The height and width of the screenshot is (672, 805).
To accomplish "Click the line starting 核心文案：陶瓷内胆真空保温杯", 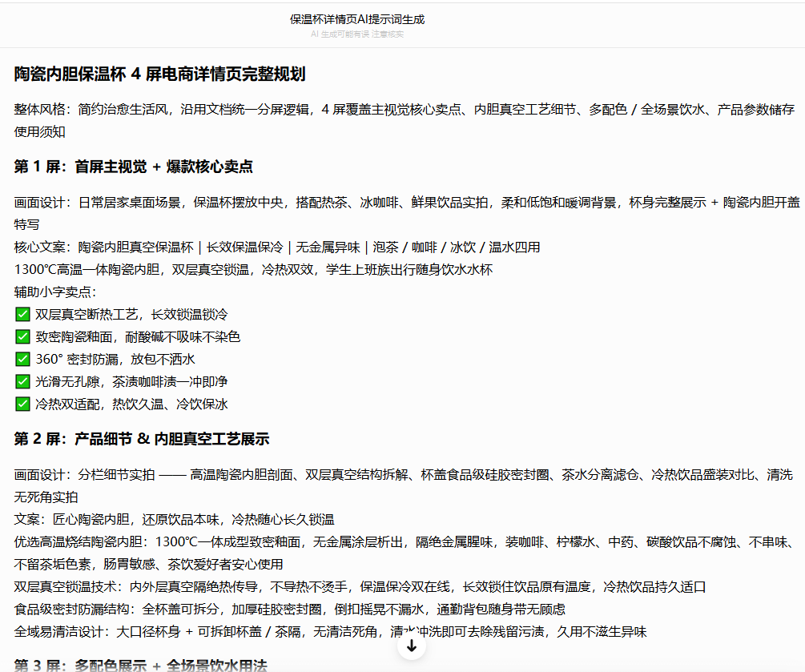I will 276,247.
